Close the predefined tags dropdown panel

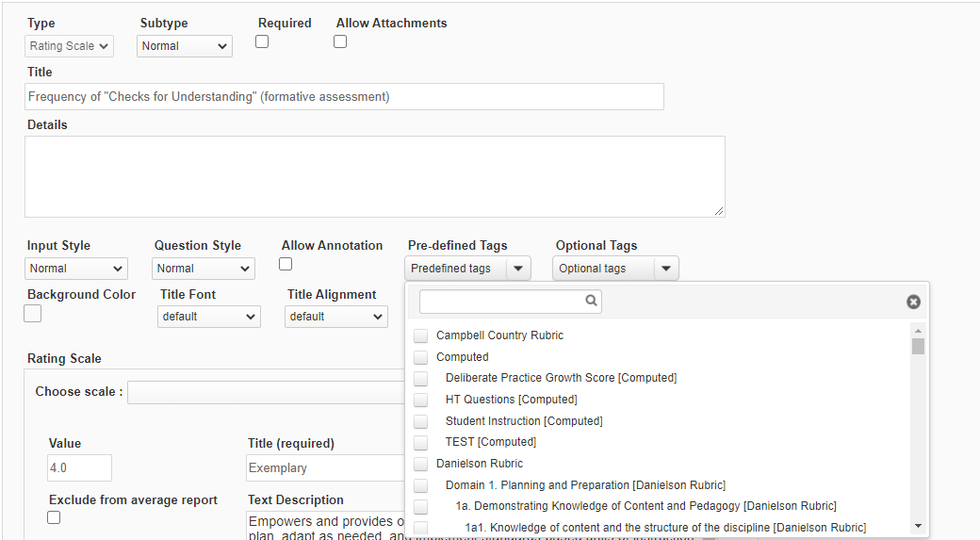coord(913,302)
